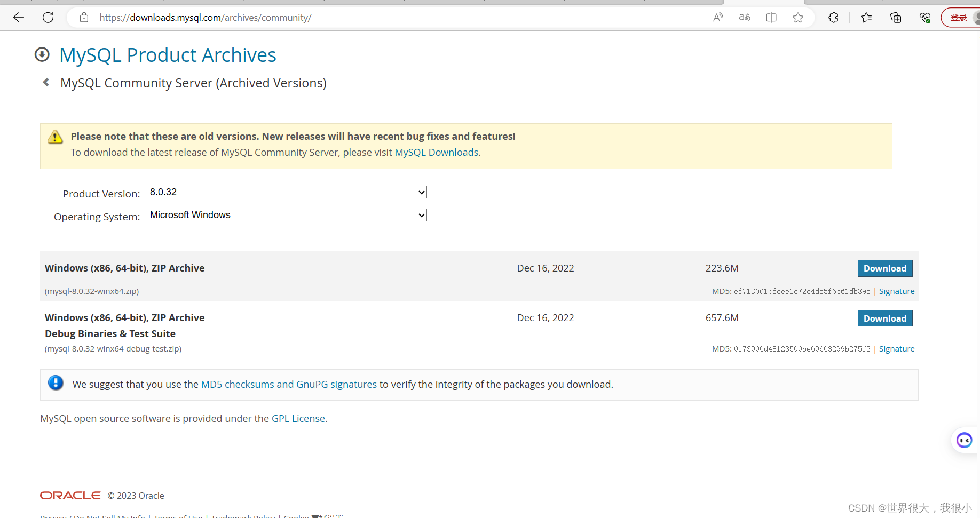This screenshot has height=518, width=980.
Task: Go back using the back arrow
Action: [x=19, y=17]
